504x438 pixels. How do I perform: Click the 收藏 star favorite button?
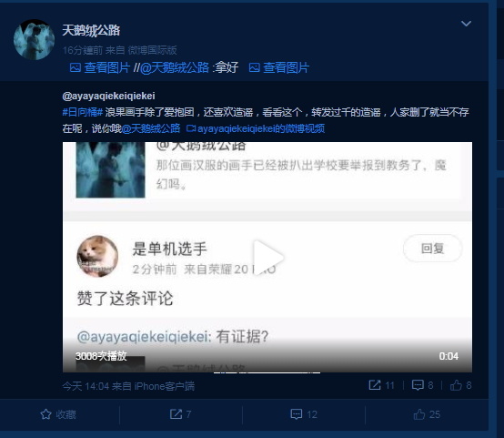point(58,414)
